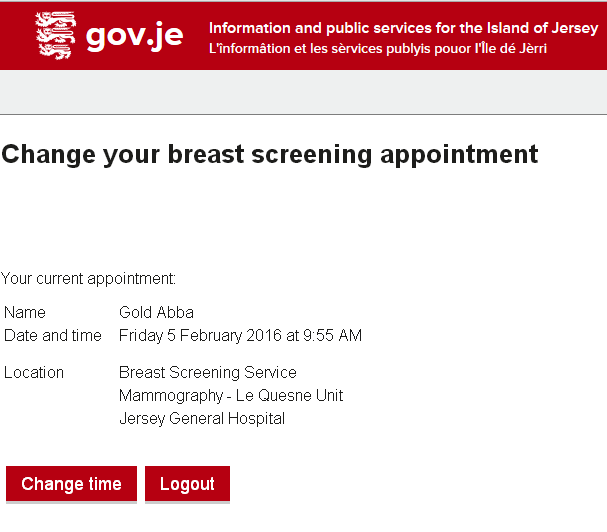Click the Your current appointment text
The image size is (607, 532).
(88, 279)
